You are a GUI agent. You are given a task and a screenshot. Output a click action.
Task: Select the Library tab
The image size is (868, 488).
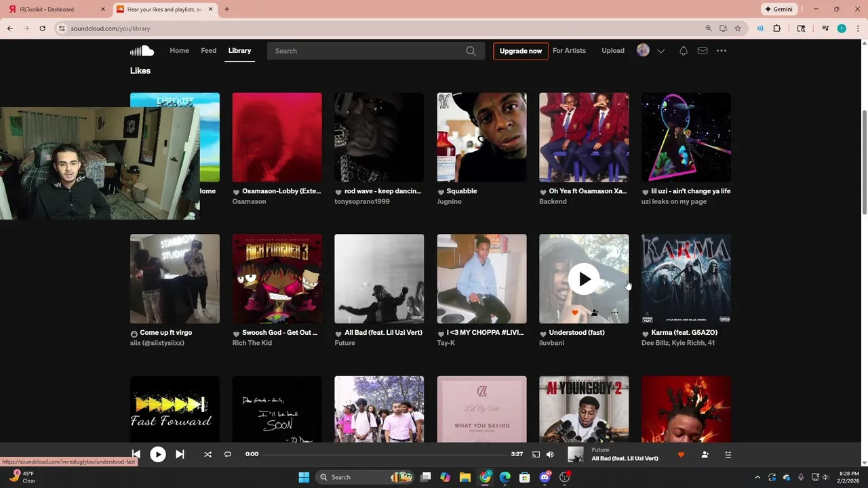239,51
